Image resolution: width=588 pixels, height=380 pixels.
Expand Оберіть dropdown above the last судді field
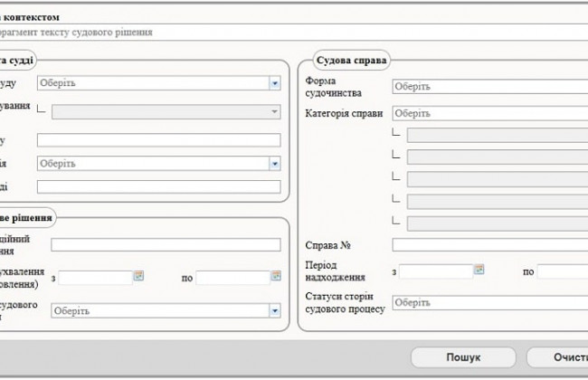(x=274, y=164)
